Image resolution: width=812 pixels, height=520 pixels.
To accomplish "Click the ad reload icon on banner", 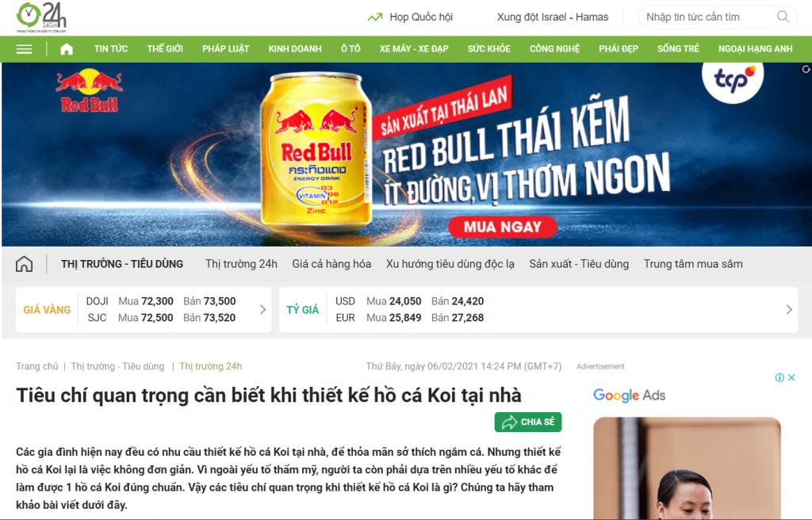I will click(806, 69).
